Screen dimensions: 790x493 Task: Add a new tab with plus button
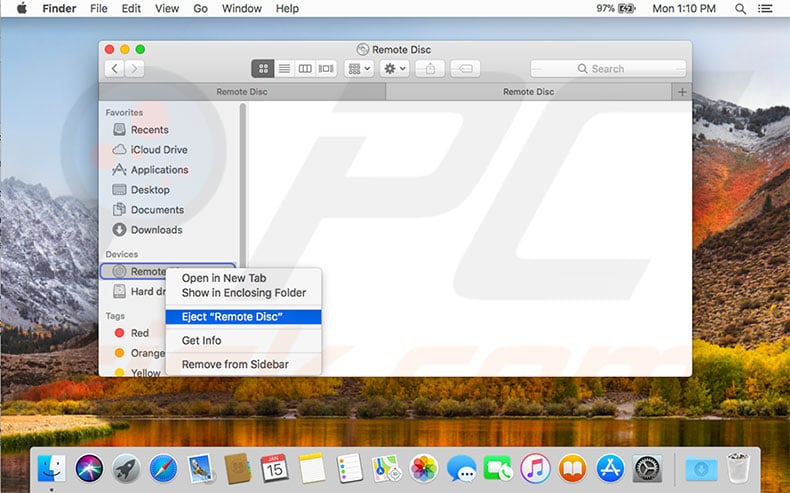(x=682, y=92)
